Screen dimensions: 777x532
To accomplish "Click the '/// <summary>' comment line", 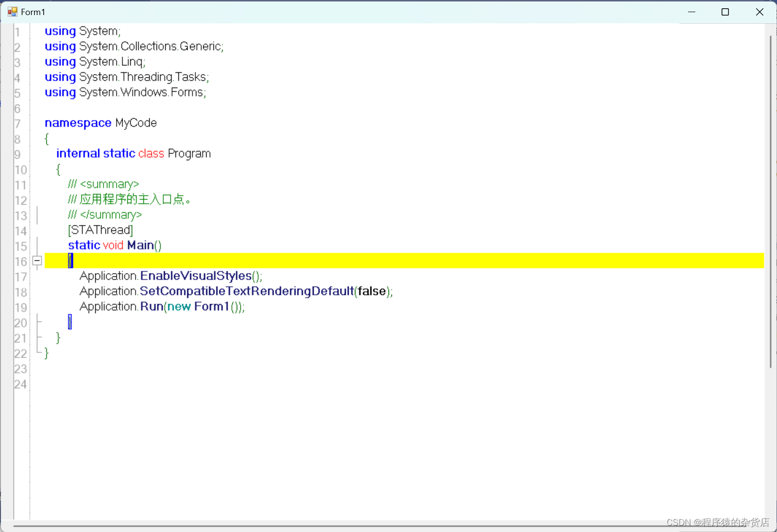I will coord(104,184).
